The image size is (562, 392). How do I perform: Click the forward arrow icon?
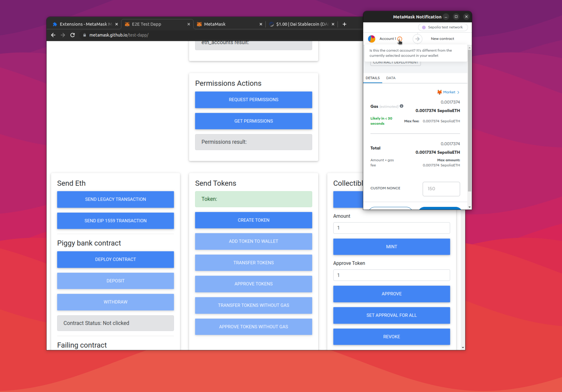pos(63,35)
